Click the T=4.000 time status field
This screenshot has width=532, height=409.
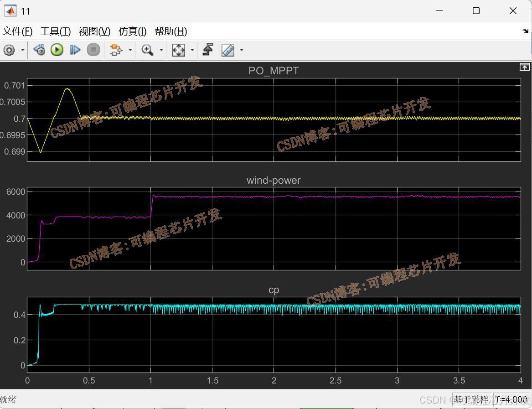pyautogui.click(x=511, y=399)
